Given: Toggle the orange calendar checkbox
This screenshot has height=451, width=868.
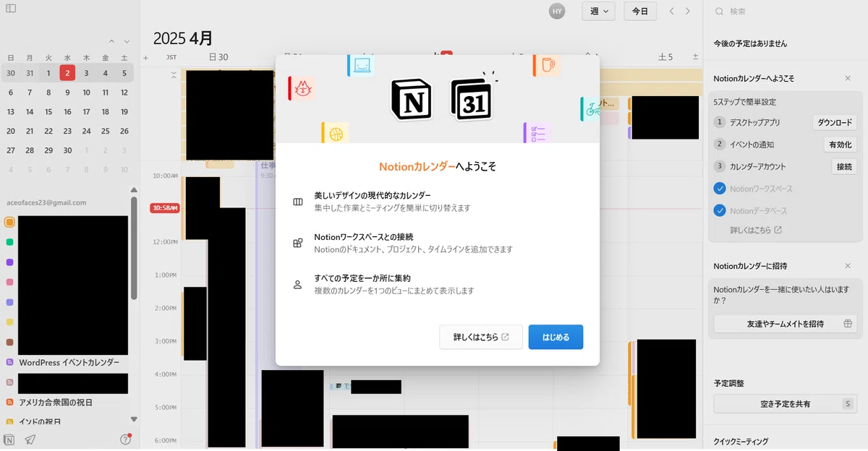Looking at the screenshot, I should click(9, 222).
